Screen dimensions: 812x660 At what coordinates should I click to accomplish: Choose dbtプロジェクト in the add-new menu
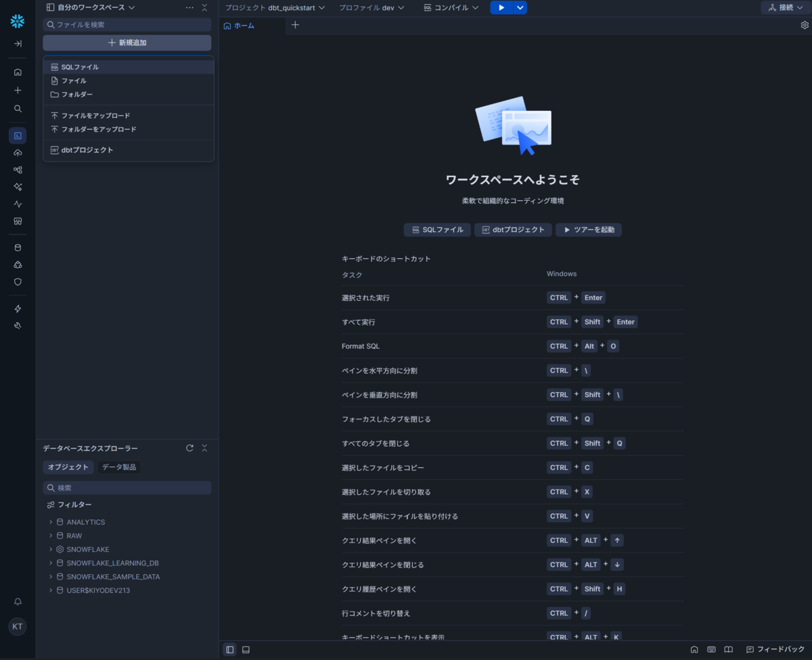coord(129,150)
